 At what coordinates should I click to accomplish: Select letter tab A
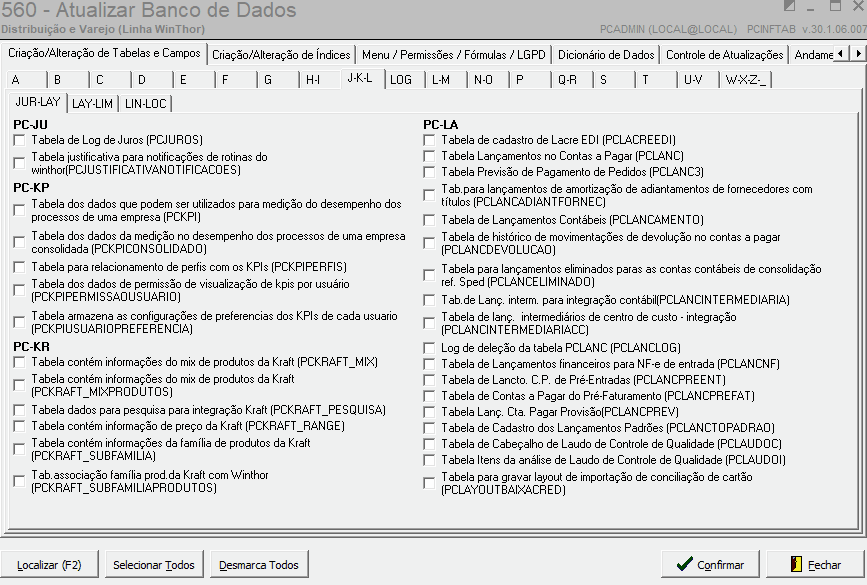point(25,80)
